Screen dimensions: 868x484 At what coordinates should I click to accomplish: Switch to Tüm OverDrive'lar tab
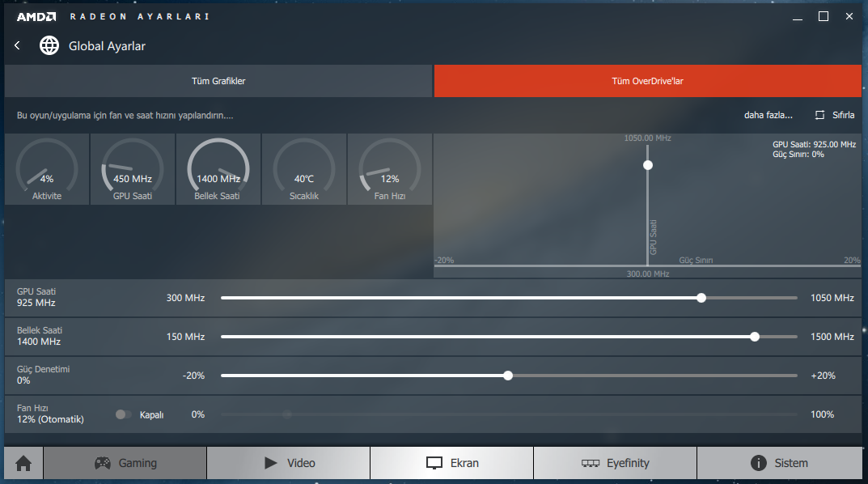pos(647,81)
